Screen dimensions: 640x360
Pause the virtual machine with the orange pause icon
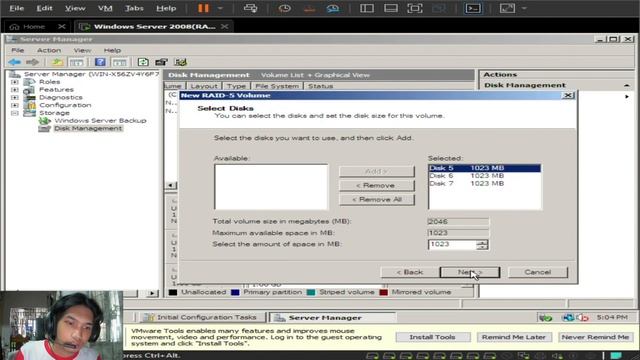[203, 8]
